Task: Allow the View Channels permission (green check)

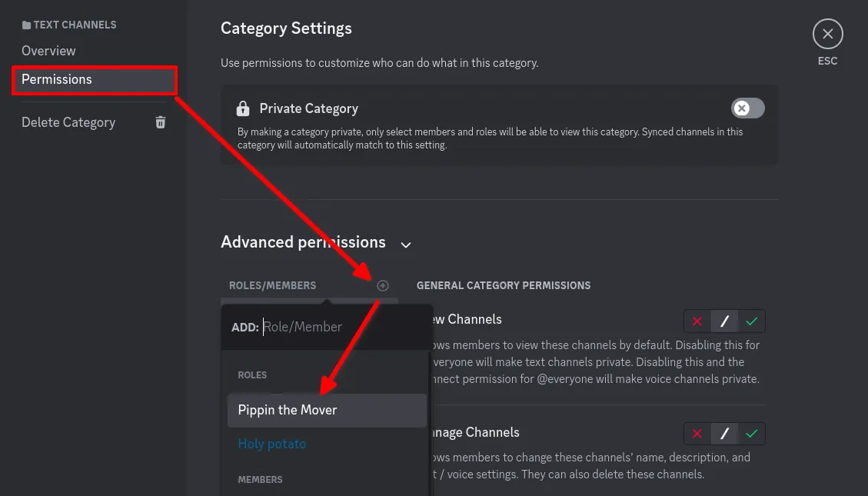Action: (751, 321)
